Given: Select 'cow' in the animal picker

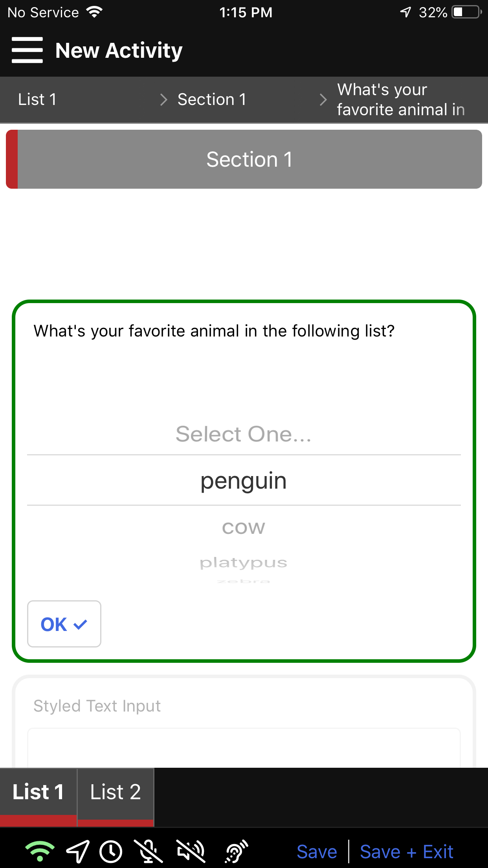Looking at the screenshot, I should (x=244, y=528).
